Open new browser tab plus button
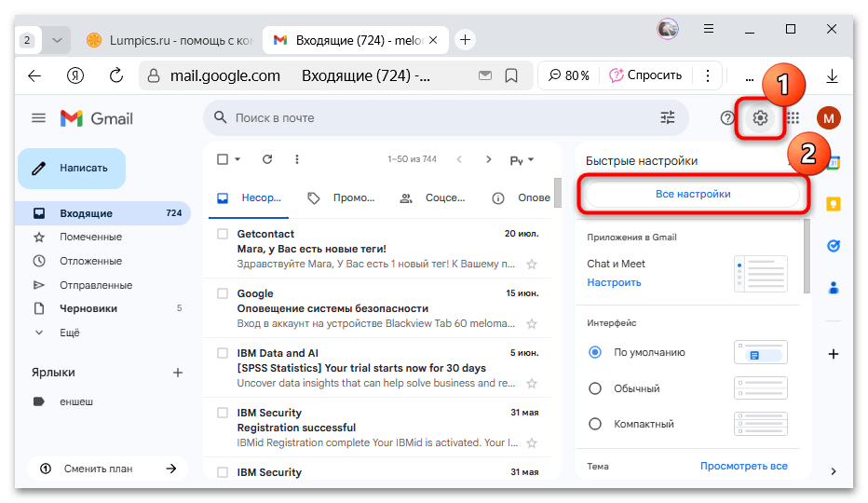 pos(465,40)
